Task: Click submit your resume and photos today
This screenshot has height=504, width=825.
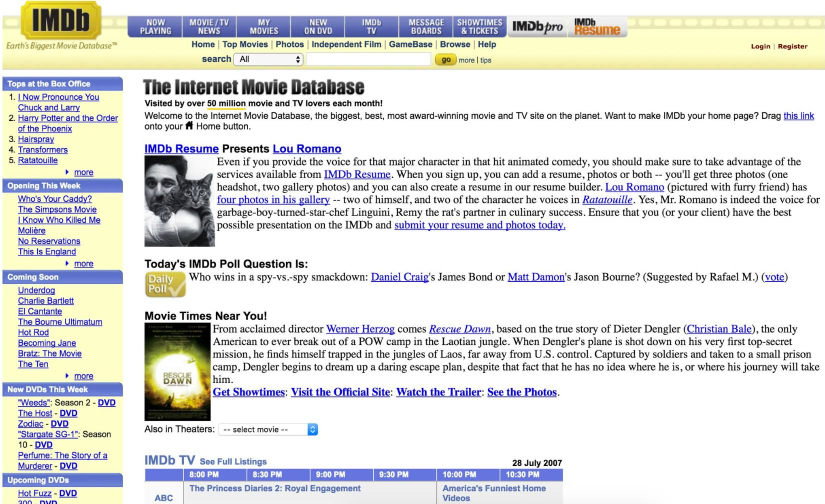Action: (x=480, y=225)
